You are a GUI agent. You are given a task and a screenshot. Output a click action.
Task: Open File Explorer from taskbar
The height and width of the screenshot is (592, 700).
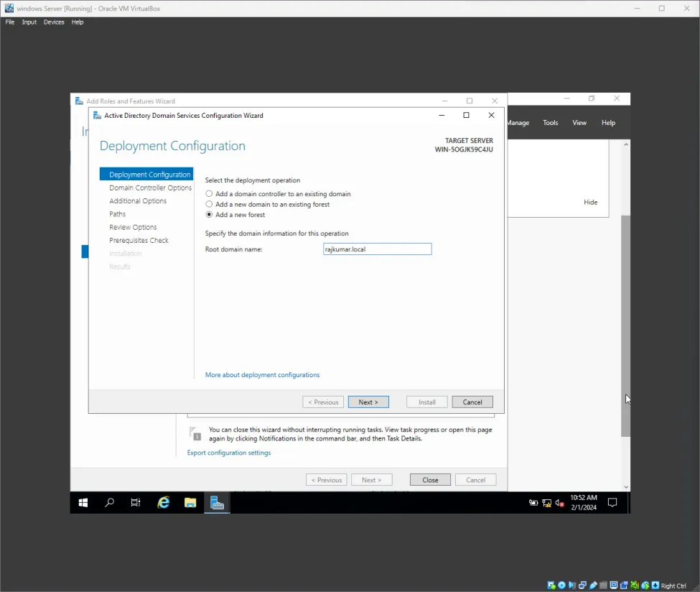190,503
